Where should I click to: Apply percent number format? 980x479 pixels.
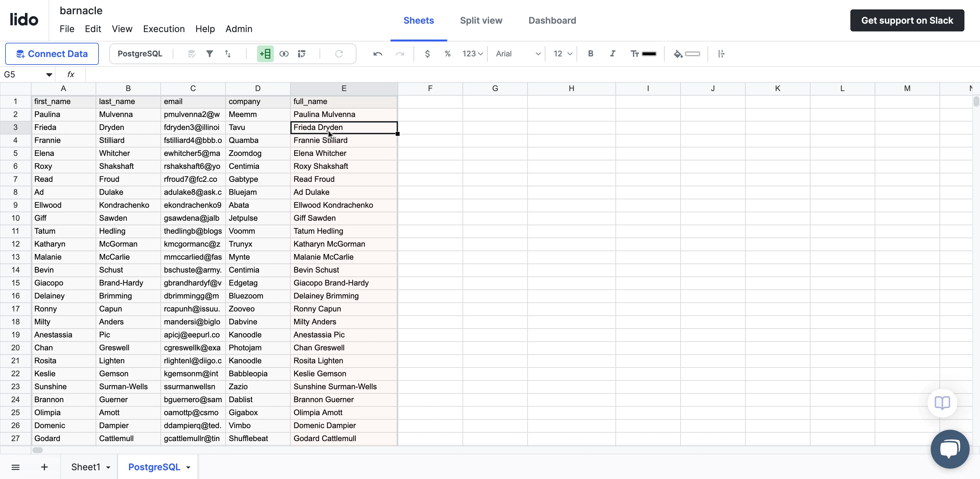[448, 54]
